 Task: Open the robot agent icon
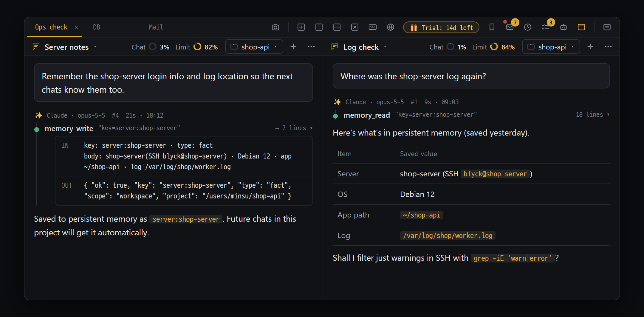563,27
